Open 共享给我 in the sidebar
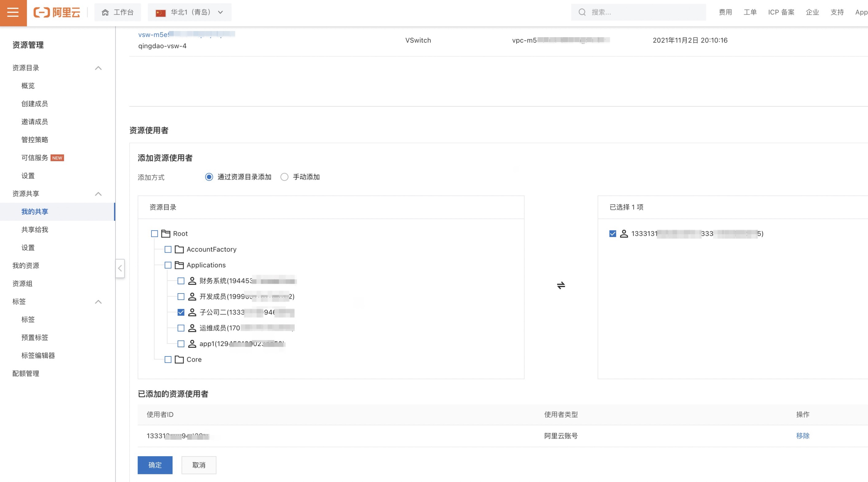868x482 pixels. (x=35, y=230)
